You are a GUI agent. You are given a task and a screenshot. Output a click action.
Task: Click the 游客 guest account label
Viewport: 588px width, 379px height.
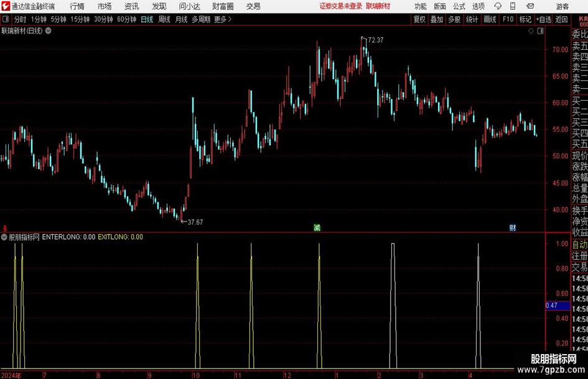(562, 6)
